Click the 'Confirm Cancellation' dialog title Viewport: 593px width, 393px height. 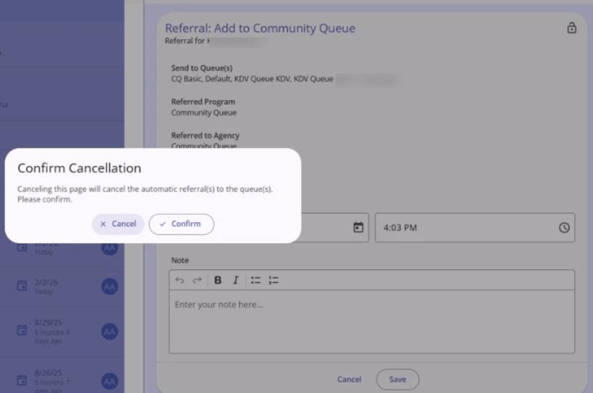(x=79, y=168)
